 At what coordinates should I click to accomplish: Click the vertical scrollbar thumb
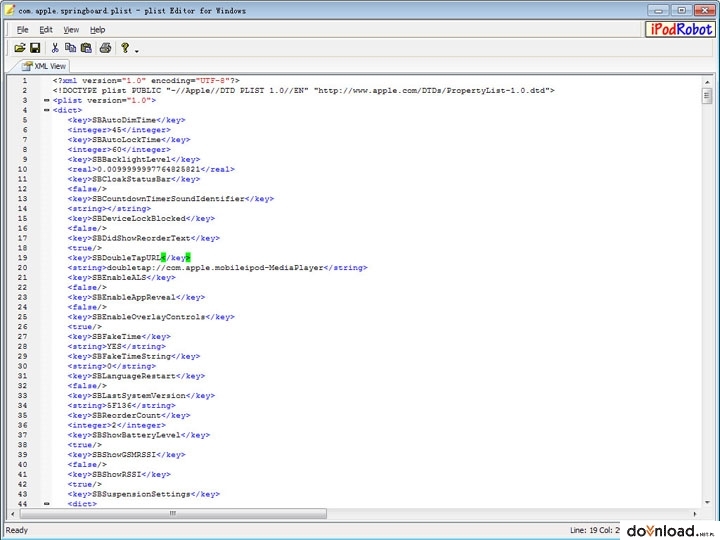pyautogui.click(x=707, y=96)
